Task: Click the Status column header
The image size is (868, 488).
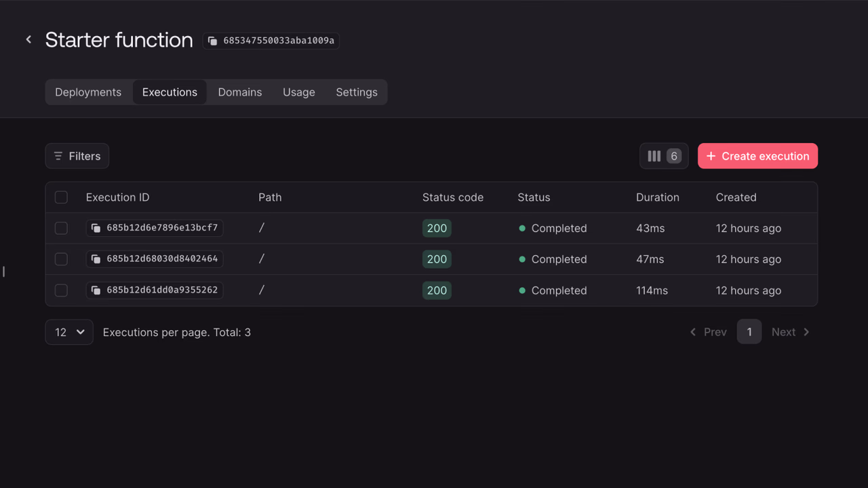Action: tap(534, 198)
